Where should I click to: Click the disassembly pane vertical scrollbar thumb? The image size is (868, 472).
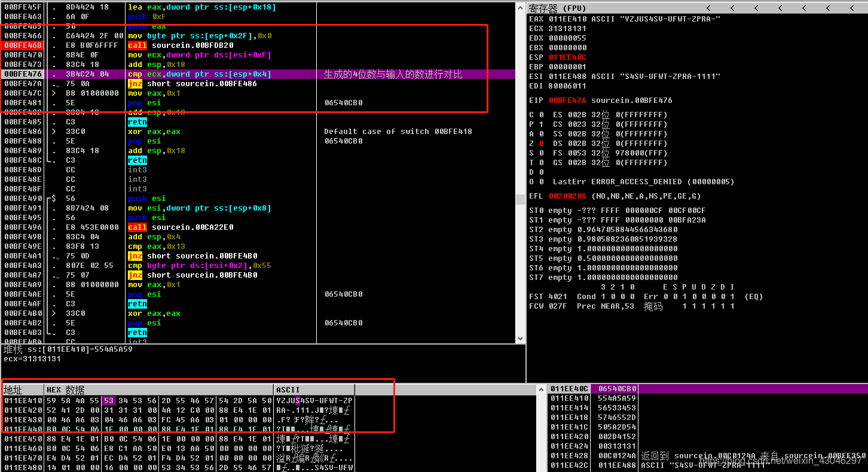(x=520, y=199)
